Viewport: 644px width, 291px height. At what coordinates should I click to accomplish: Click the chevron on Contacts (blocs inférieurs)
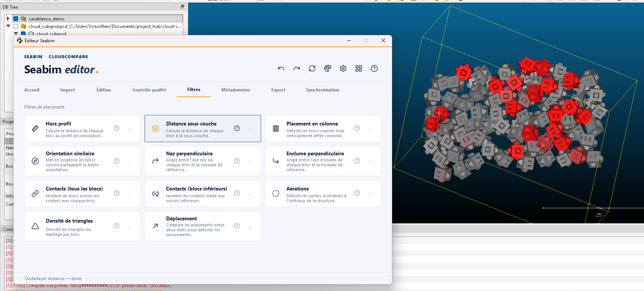tap(250, 195)
